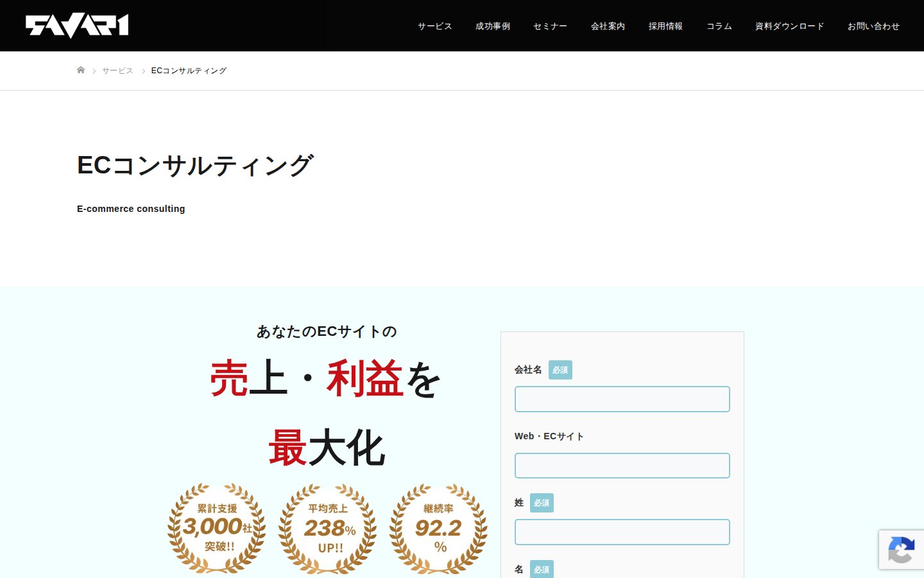Open the コラム menu item
The width and height of the screenshot is (924, 578).
[719, 26]
